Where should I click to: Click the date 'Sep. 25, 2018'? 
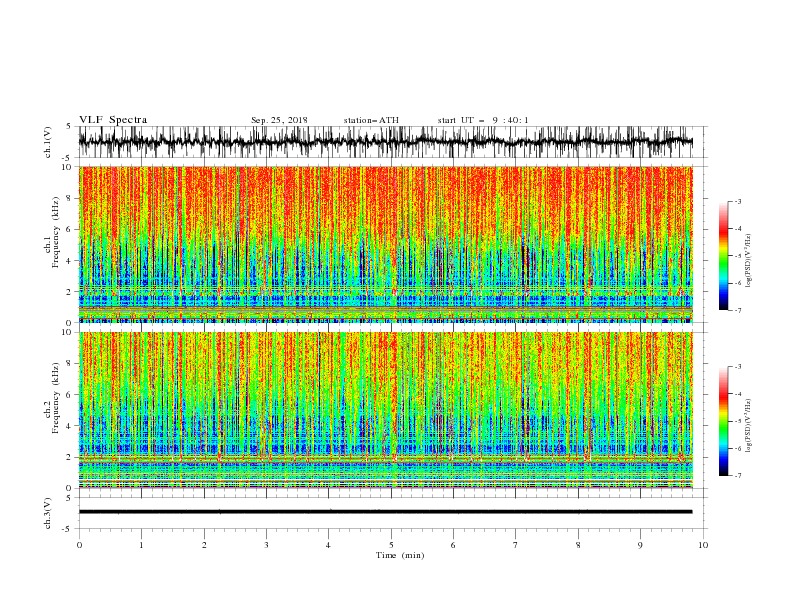[279, 120]
